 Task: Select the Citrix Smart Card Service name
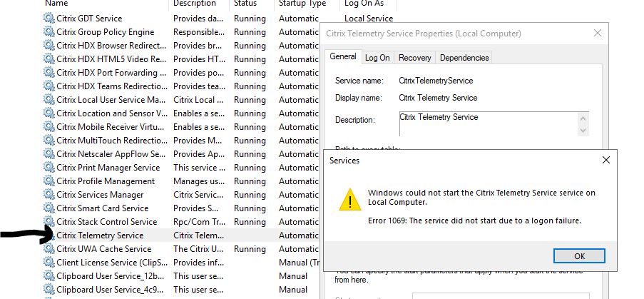[x=102, y=208]
